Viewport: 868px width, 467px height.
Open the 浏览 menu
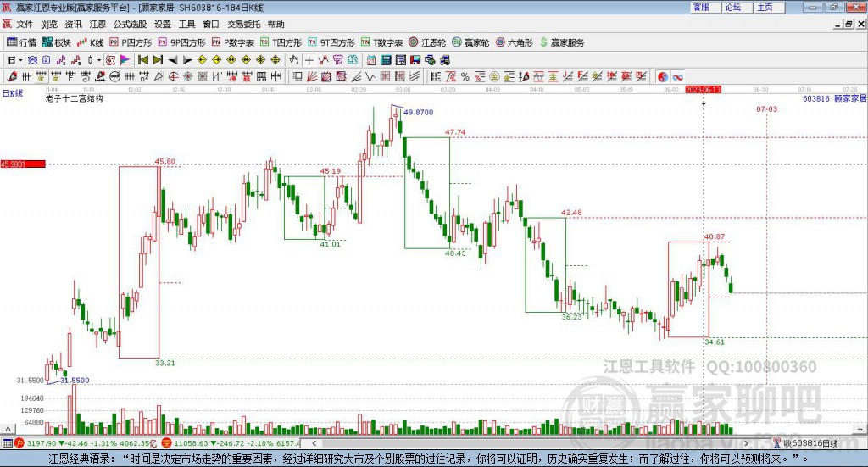[49, 25]
